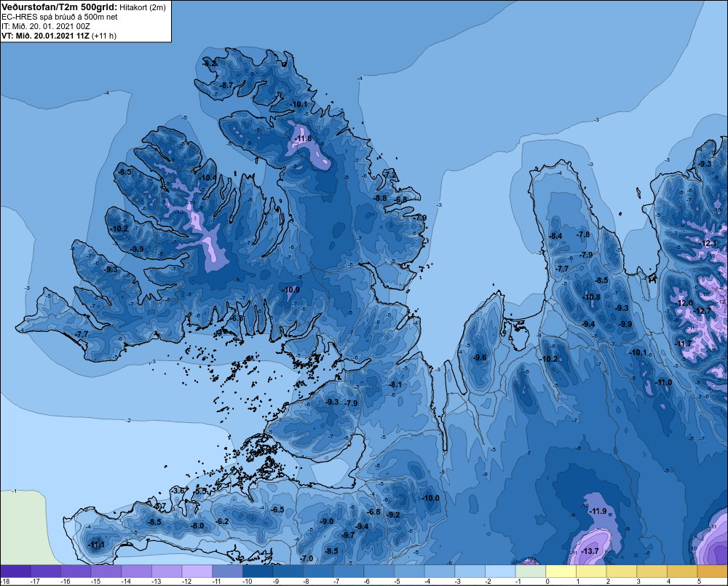Pick the legend swatch between -12 and -11
Screen dimensions: 728x586
pyautogui.click(x=197, y=571)
